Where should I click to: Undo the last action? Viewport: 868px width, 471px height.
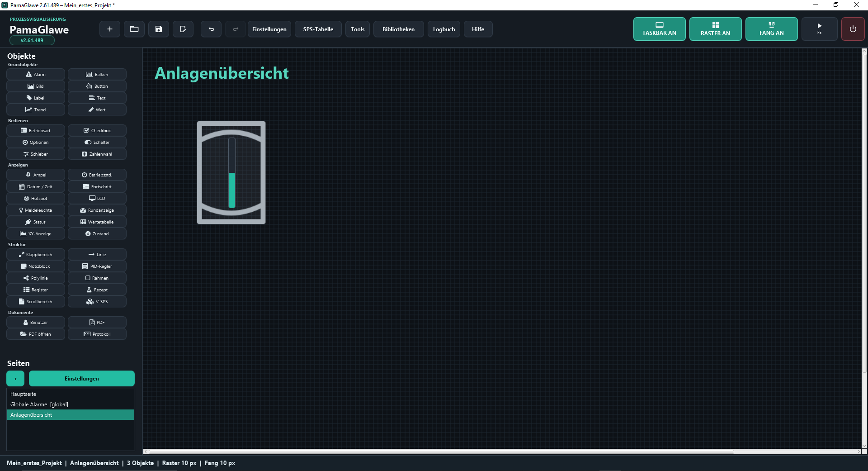(x=211, y=29)
